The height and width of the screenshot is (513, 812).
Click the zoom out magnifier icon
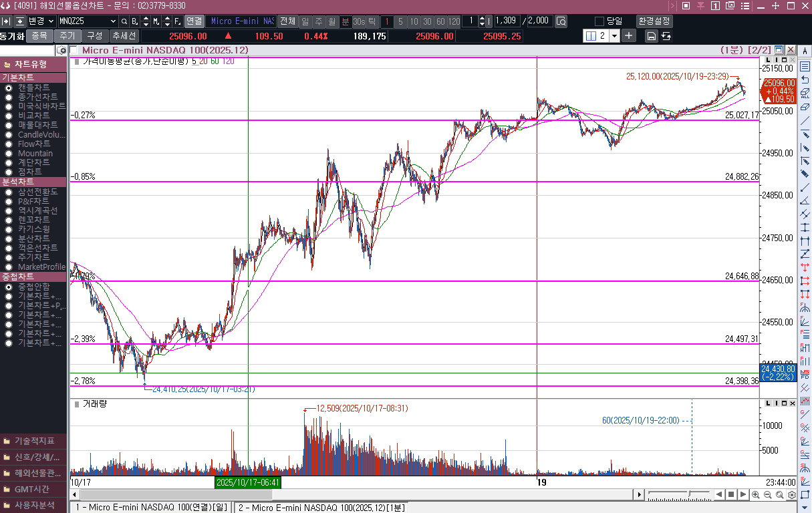coord(767,495)
